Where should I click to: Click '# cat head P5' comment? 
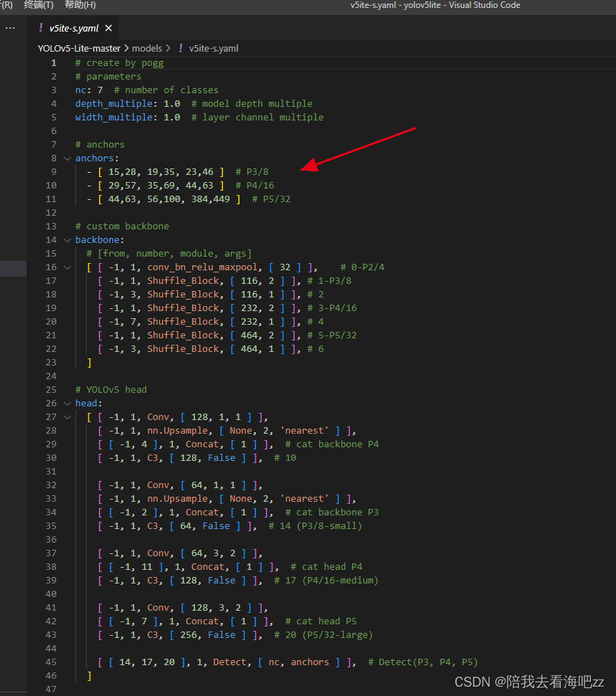coord(321,621)
